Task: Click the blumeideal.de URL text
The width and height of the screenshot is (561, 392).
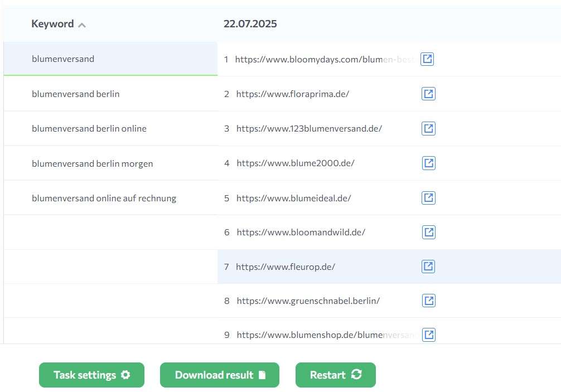Action: coord(294,198)
